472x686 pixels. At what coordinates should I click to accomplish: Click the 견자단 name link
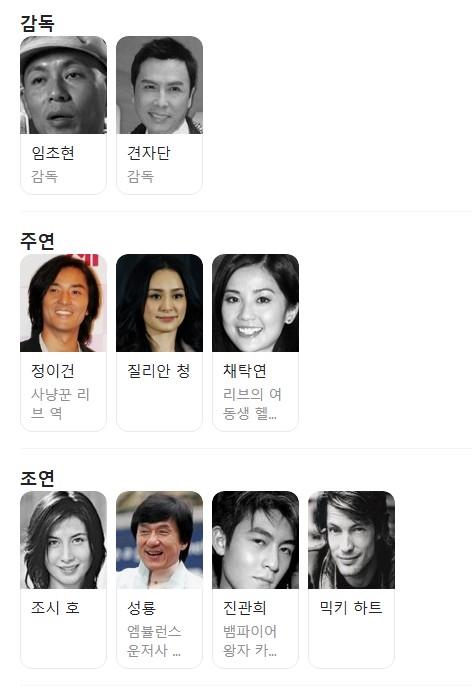pos(149,153)
